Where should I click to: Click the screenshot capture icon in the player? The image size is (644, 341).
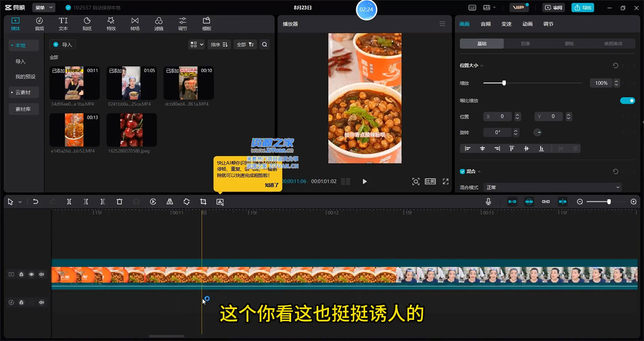click(x=416, y=181)
